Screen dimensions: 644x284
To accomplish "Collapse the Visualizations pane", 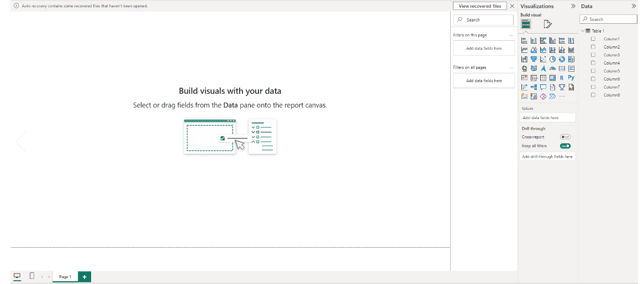I will (573, 6).
